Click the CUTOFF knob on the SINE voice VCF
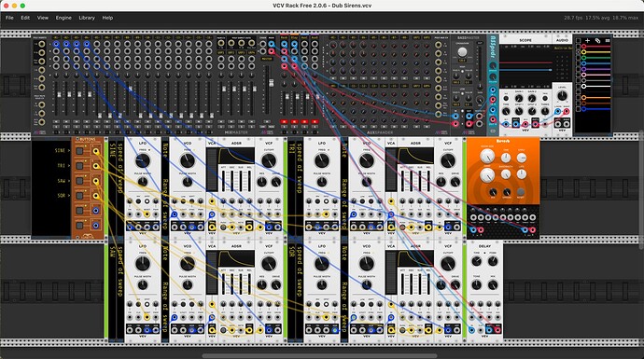The width and height of the screenshot is (644, 359). 269,160
